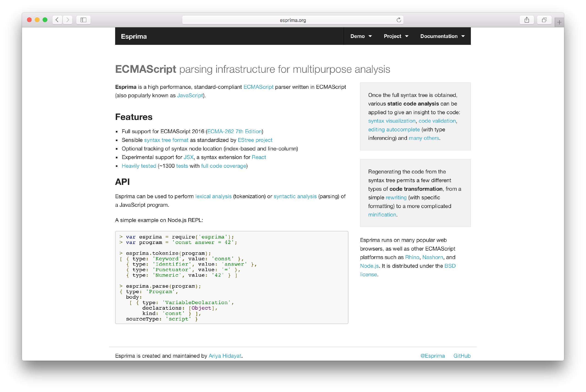Close the Safari window red button

point(29,20)
